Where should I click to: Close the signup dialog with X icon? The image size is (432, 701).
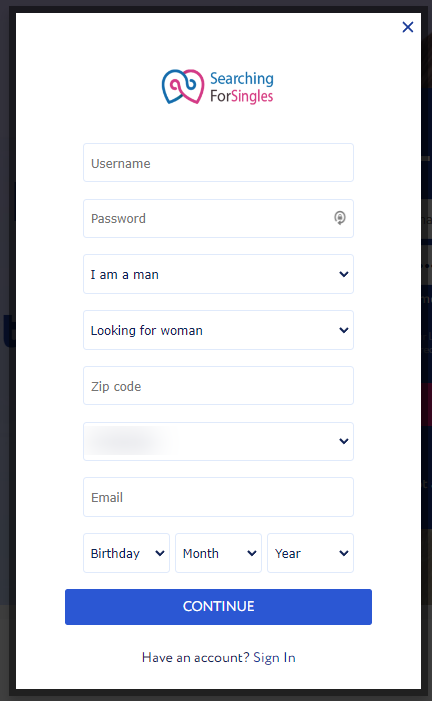coord(407,27)
